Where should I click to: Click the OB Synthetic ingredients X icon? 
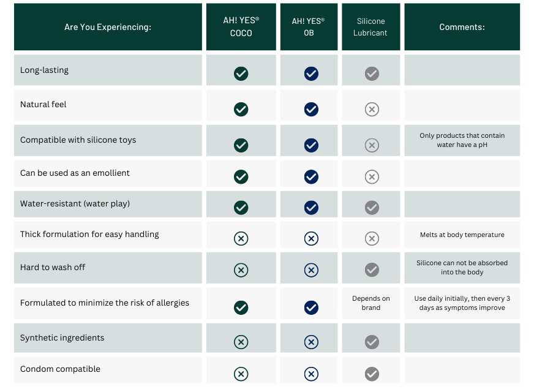[x=311, y=342]
